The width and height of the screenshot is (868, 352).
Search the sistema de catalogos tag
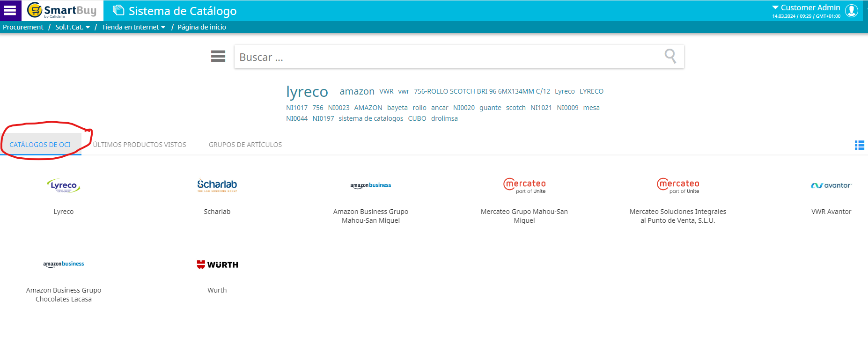[371, 118]
